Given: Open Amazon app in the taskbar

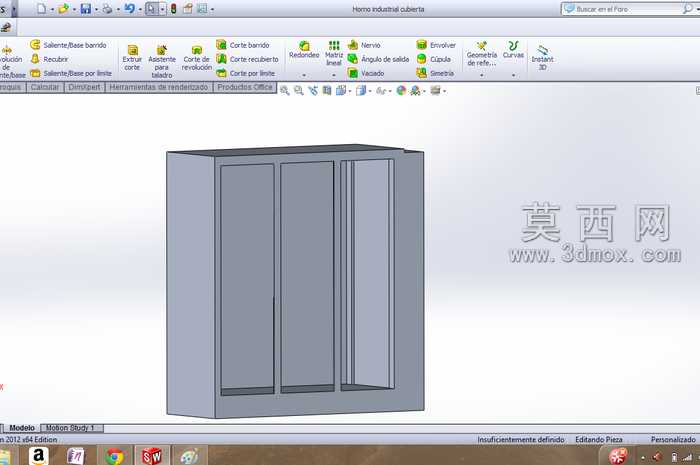Looking at the screenshot, I should 39,456.
